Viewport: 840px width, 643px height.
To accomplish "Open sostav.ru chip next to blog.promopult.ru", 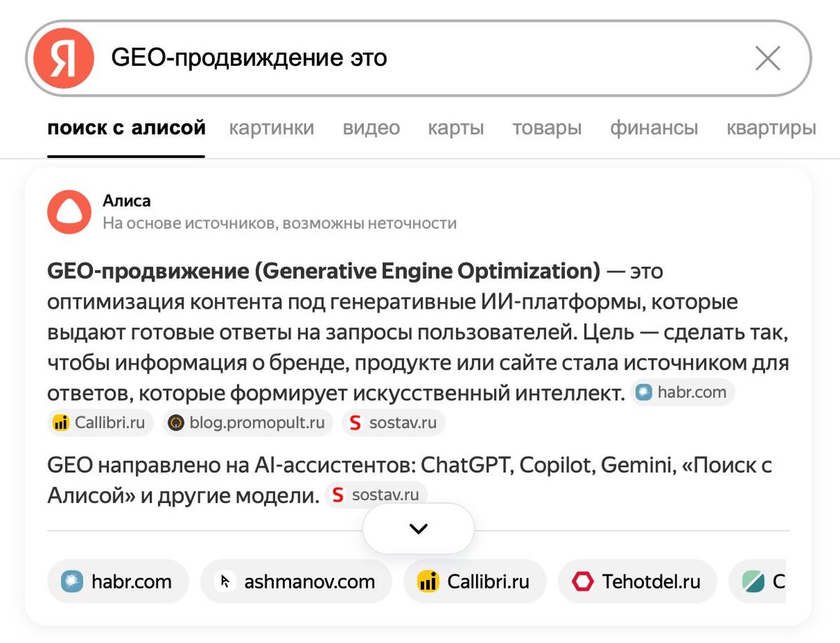I will [x=393, y=423].
